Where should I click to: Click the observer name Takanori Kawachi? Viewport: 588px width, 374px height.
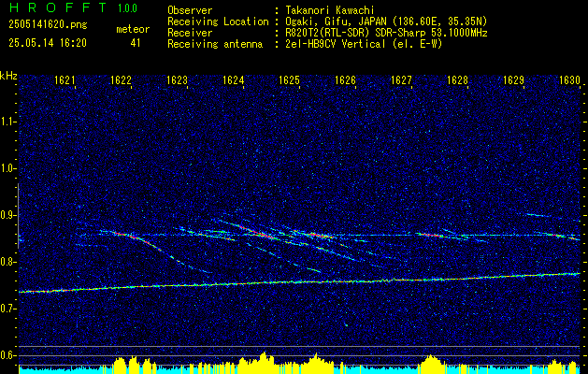coord(329,10)
